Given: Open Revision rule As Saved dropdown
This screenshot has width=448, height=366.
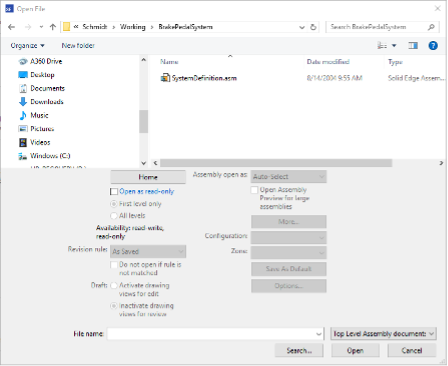Looking at the screenshot, I should pyautogui.click(x=148, y=251).
